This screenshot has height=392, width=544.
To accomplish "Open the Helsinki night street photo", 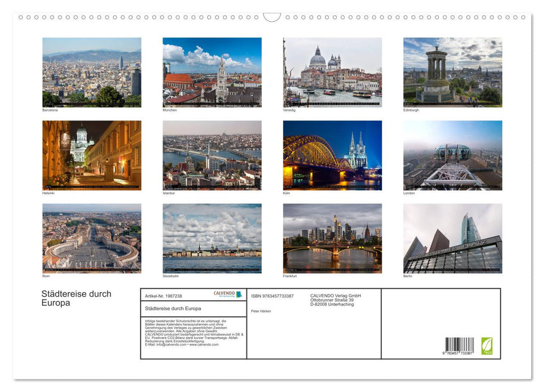I will click(91, 155).
